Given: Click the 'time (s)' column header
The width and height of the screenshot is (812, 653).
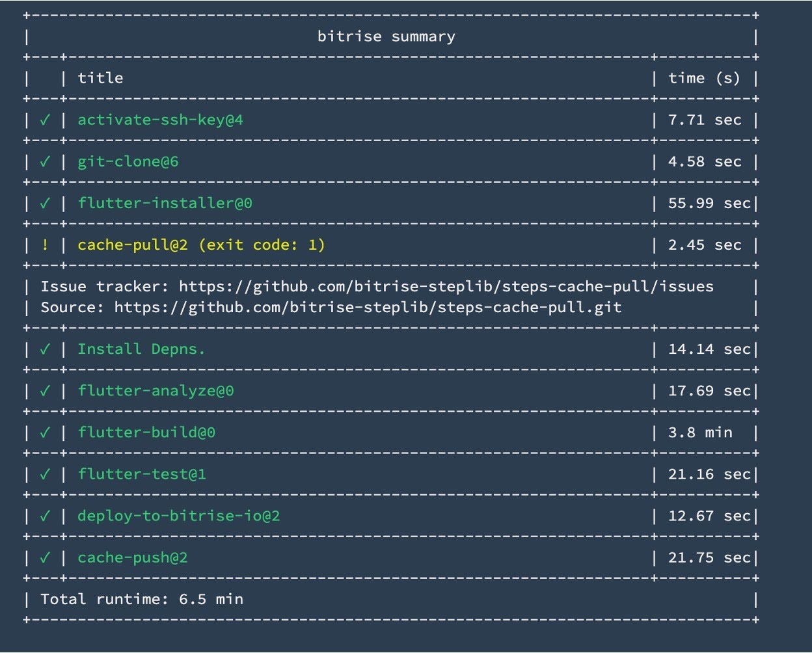Looking at the screenshot, I should [x=705, y=79].
